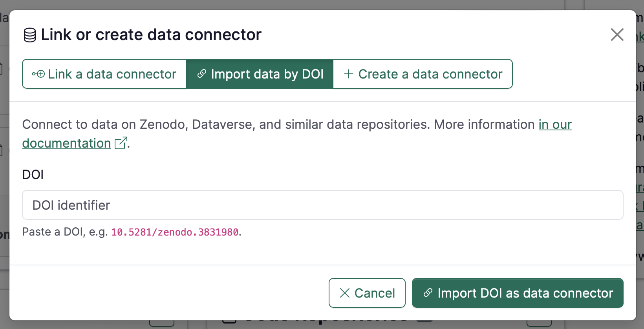Click the 'in our' link text
Viewport: 644px width, 329px height.
[x=555, y=124]
